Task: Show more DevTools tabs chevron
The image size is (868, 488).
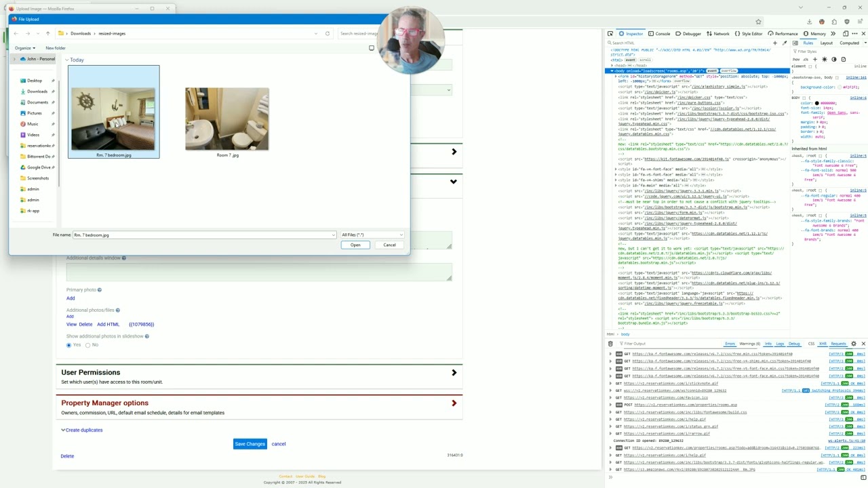Action: coord(833,34)
